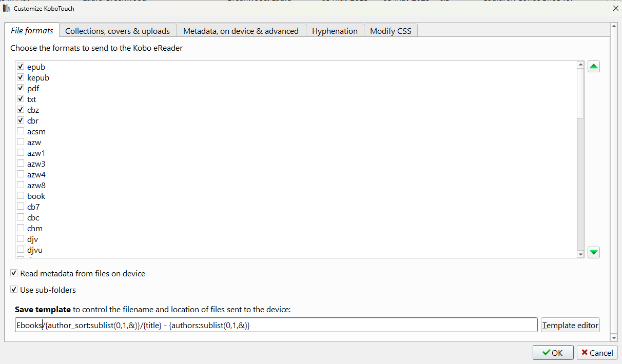This screenshot has width=622, height=364.
Task: Cancel the customization dialog
Action: [x=597, y=353]
